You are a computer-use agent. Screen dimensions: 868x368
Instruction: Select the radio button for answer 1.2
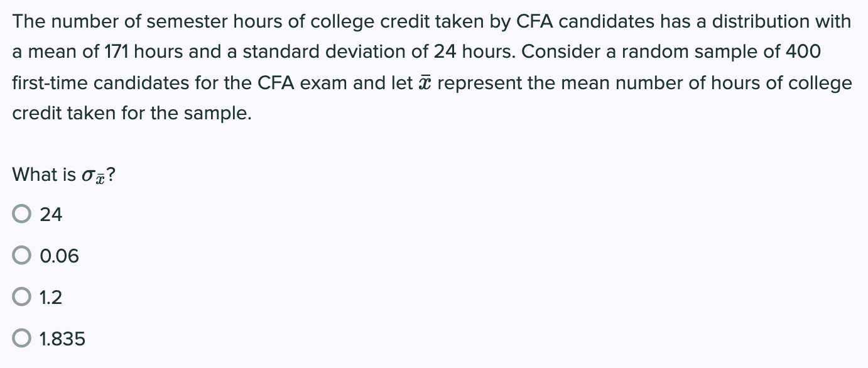coord(22,296)
